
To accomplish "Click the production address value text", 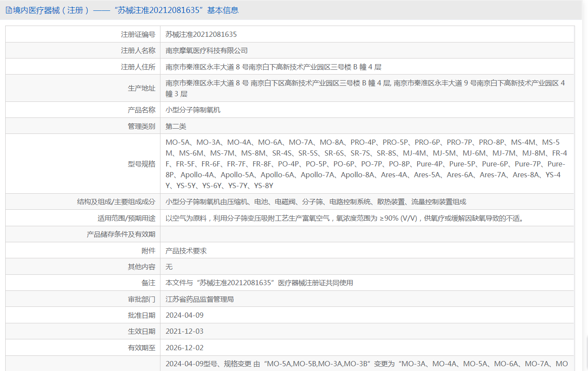I will point(366,88).
